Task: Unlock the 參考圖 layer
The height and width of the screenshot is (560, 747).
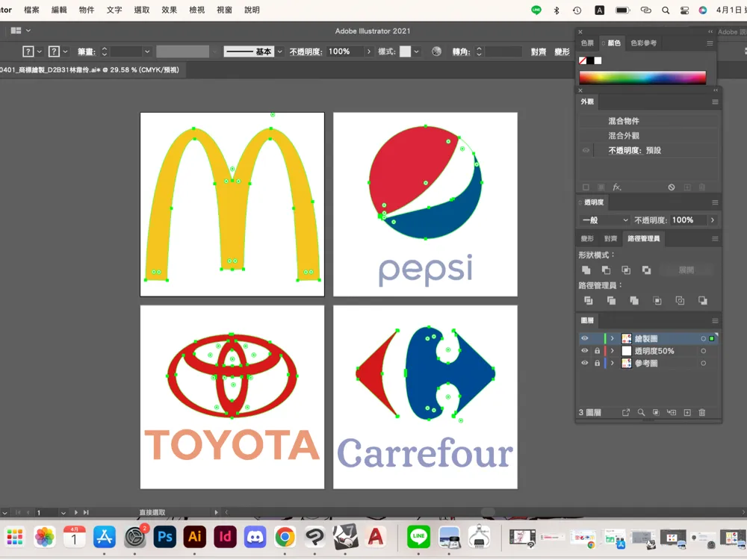Action: [x=597, y=364]
